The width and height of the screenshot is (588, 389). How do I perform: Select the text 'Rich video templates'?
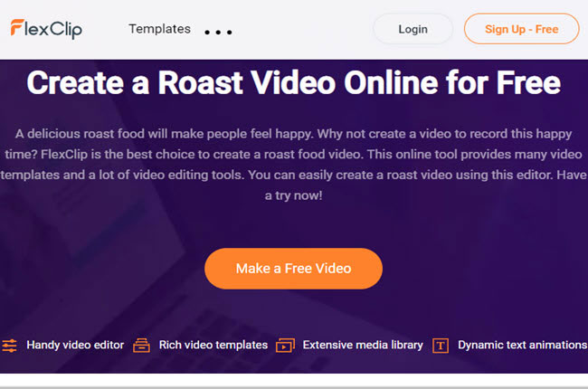tap(213, 345)
